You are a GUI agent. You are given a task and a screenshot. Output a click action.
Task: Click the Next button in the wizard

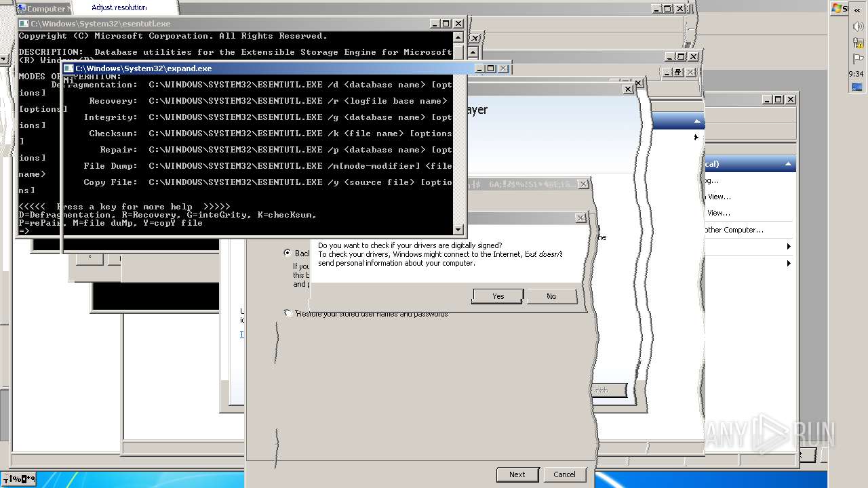coord(517,474)
